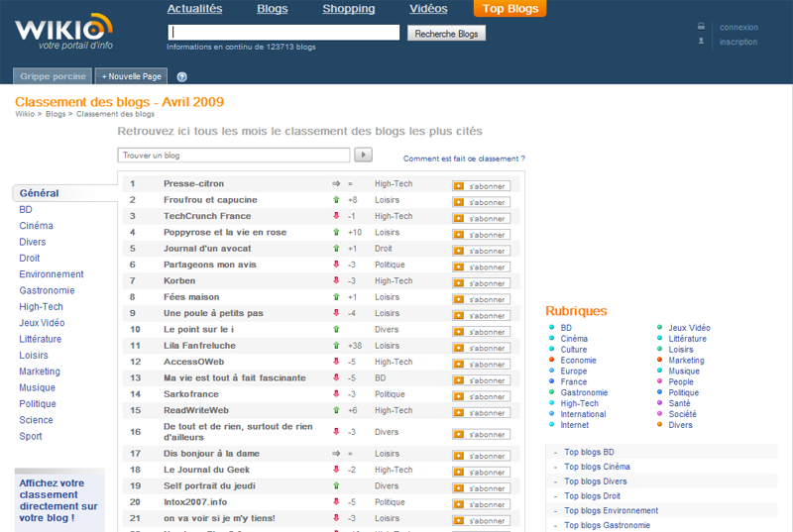Click the RSS icon for Lila Fanfreluche

click(x=459, y=348)
